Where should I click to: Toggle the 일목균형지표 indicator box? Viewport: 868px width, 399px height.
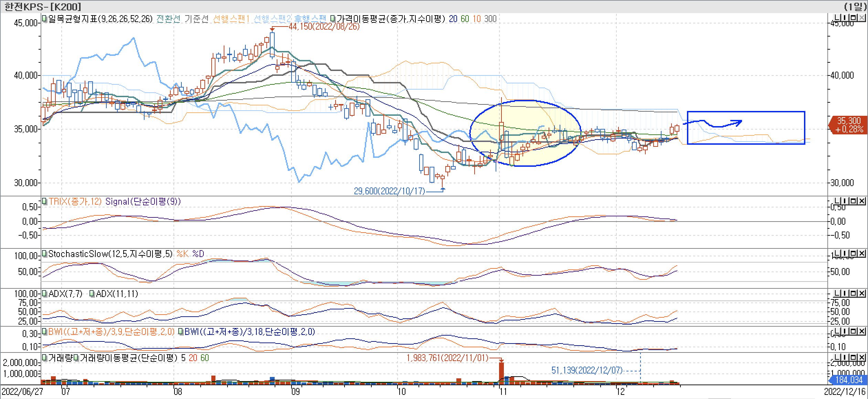pos(44,19)
